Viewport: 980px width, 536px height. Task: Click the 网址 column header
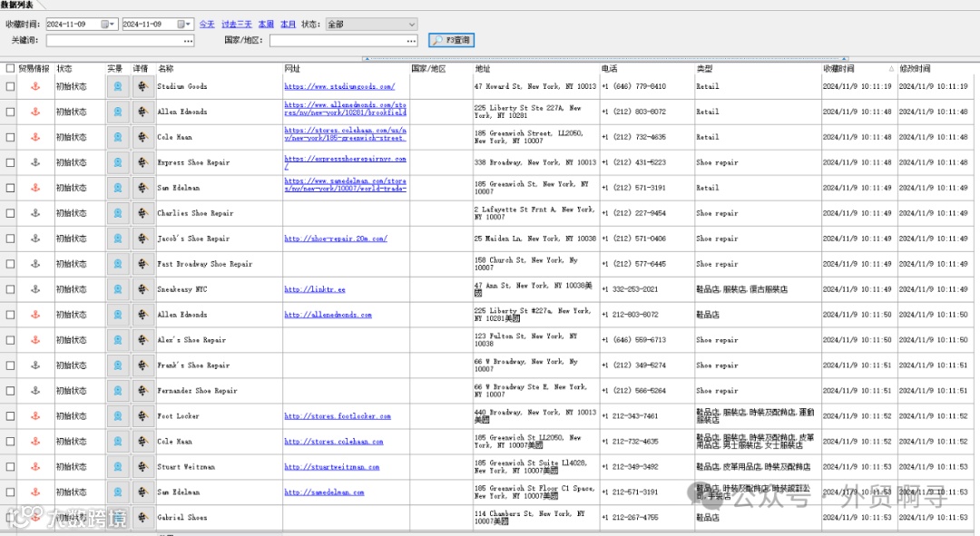[347, 69]
